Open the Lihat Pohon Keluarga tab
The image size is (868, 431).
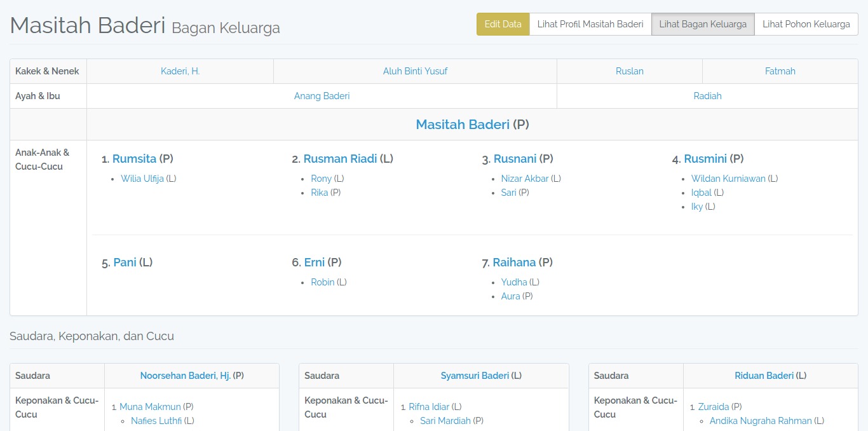806,24
